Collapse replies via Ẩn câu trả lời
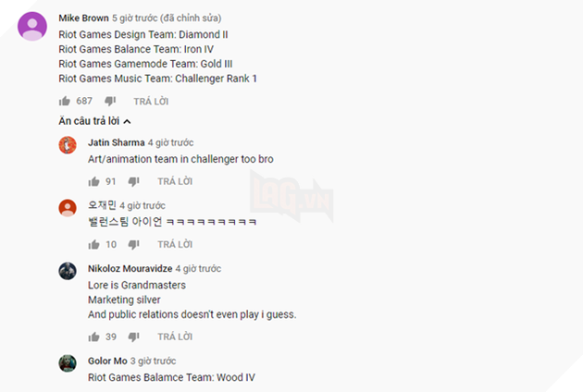Viewport: 583px width, 392px height. tap(89, 121)
